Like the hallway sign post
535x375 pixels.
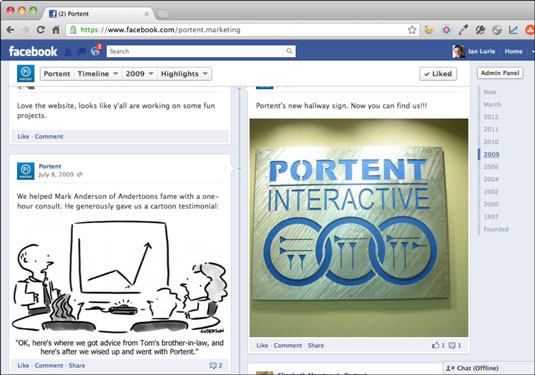tap(262, 345)
